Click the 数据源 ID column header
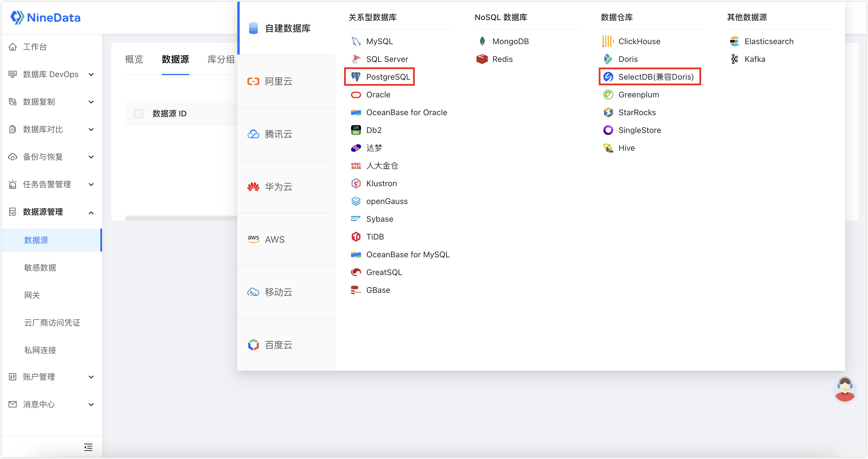 click(x=169, y=113)
